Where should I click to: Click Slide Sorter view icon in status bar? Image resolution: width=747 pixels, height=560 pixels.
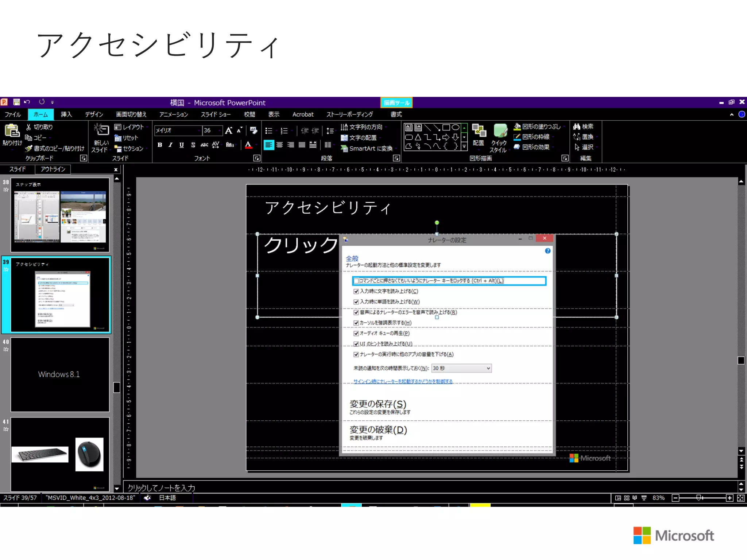pyautogui.click(x=627, y=498)
